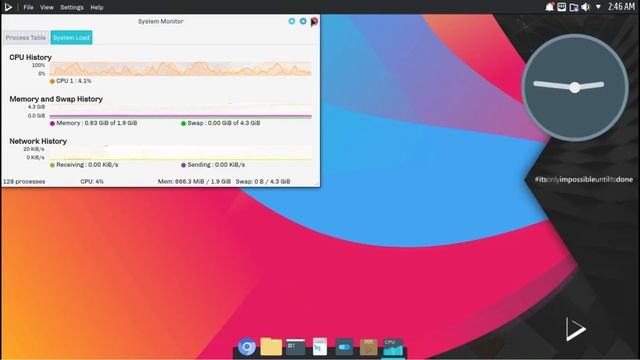
Task: Open the file manager folder in dock
Action: [271, 347]
